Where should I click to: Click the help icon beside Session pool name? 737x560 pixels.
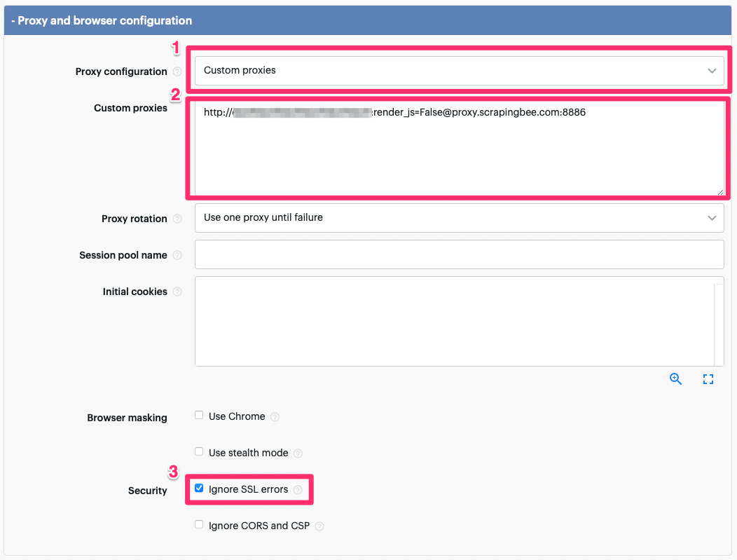coord(177,255)
